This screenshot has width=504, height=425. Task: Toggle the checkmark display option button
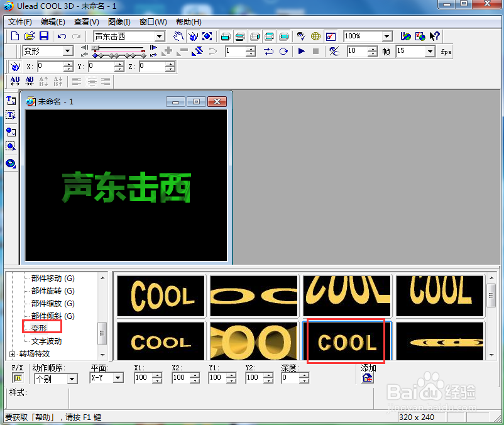331,36
